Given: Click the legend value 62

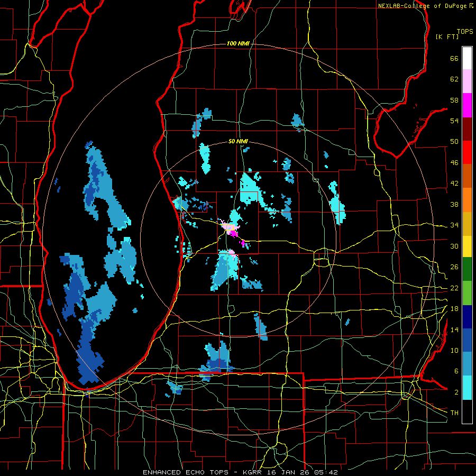Looking at the screenshot, I should [454, 79].
